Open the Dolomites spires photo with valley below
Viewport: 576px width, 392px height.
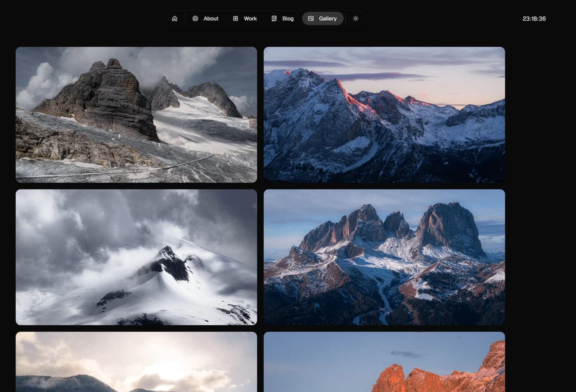click(x=384, y=257)
